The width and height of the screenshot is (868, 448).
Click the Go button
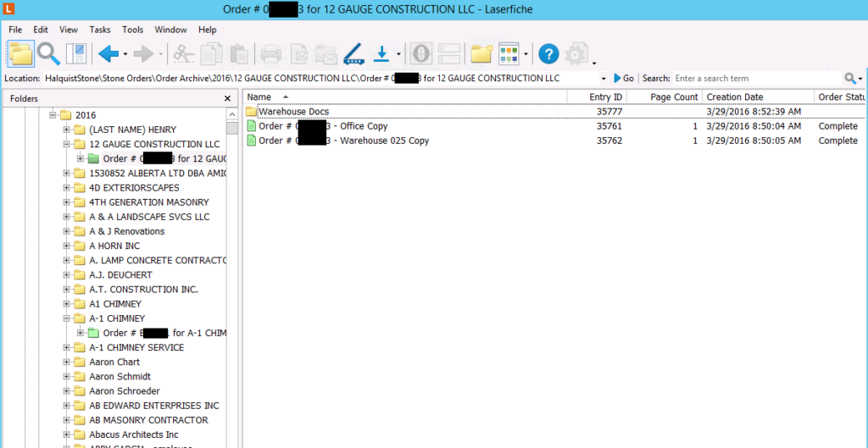point(624,79)
